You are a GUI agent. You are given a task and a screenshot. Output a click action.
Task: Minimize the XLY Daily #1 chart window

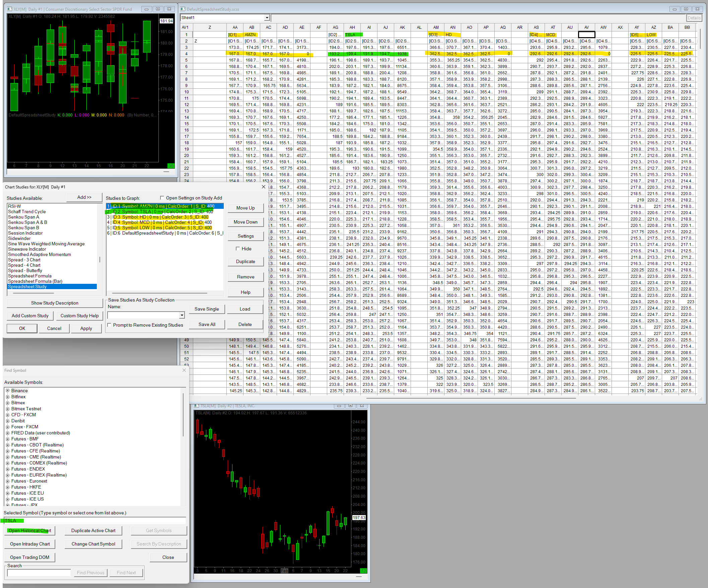pos(146,9)
